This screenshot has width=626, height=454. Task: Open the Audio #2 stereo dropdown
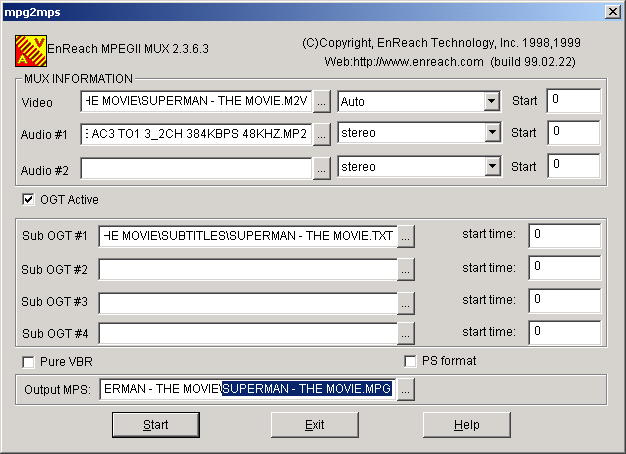491,167
